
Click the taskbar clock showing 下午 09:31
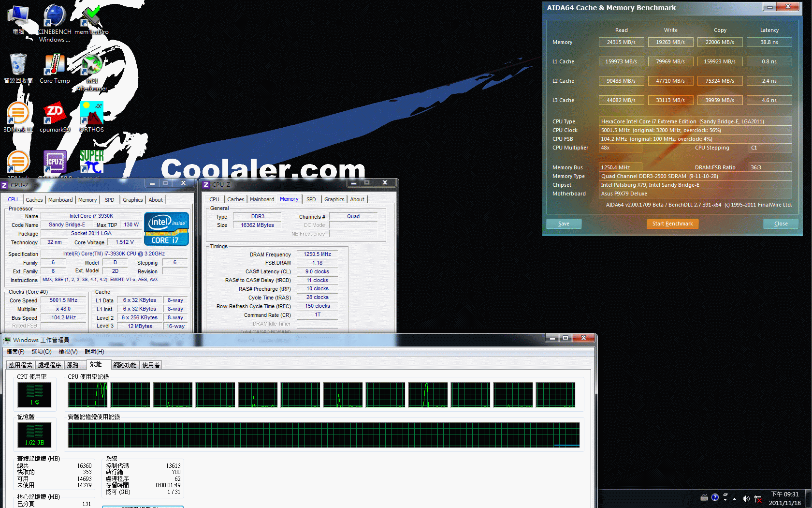[785, 498]
